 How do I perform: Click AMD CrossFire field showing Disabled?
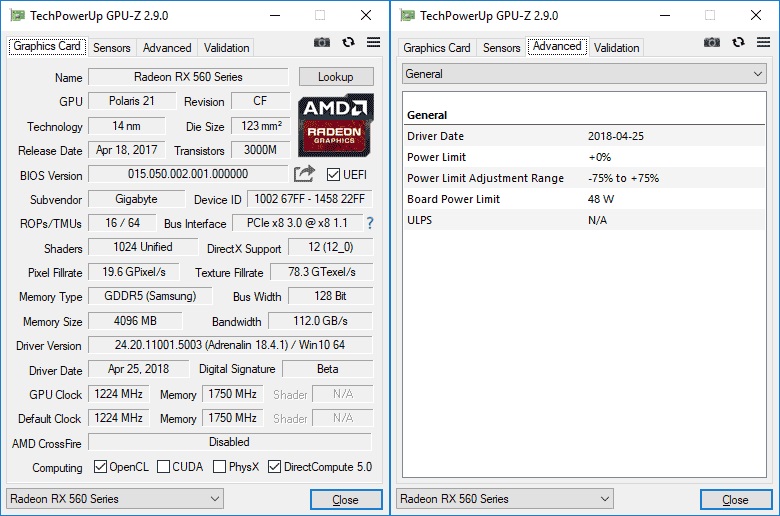click(230, 442)
